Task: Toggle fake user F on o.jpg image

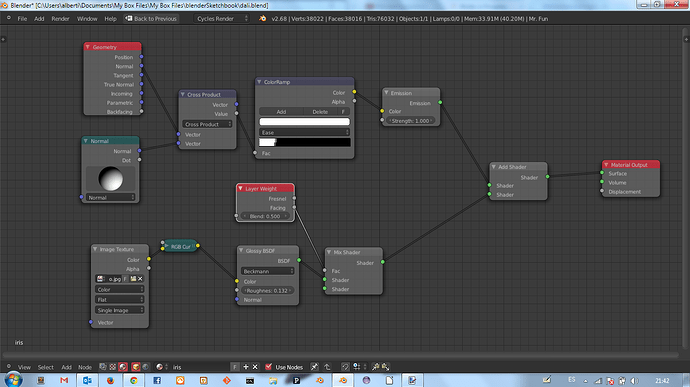Action: pos(125,279)
